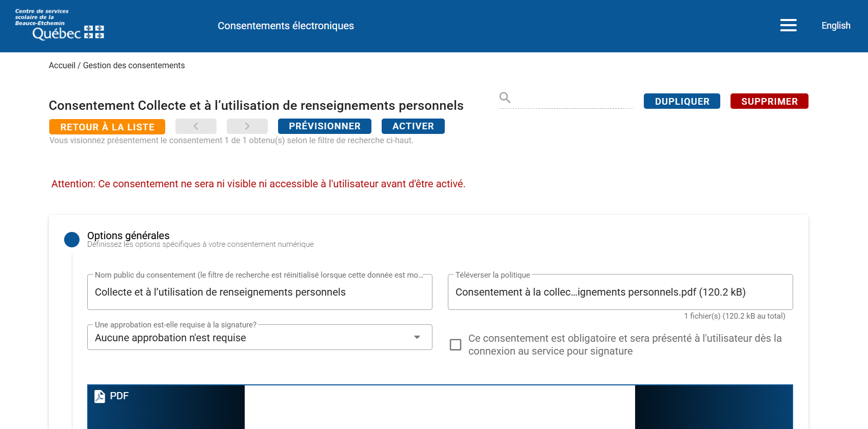Open the approbation requise dropdown
868x429 pixels.
(260, 338)
